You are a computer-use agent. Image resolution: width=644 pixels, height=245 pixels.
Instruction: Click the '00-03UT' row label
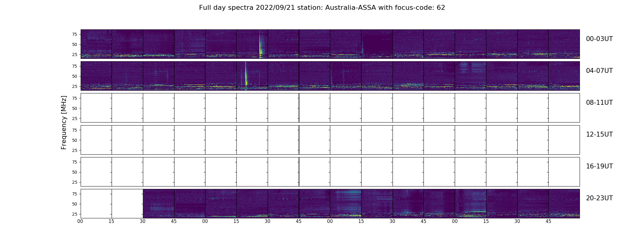(x=599, y=39)
